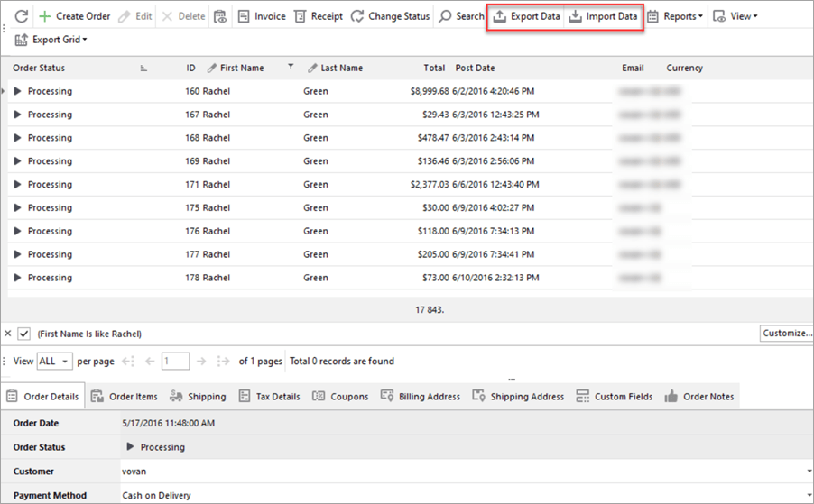Open the Search magnifier tool
The height and width of the screenshot is (504, 814).
coord(446,16)
